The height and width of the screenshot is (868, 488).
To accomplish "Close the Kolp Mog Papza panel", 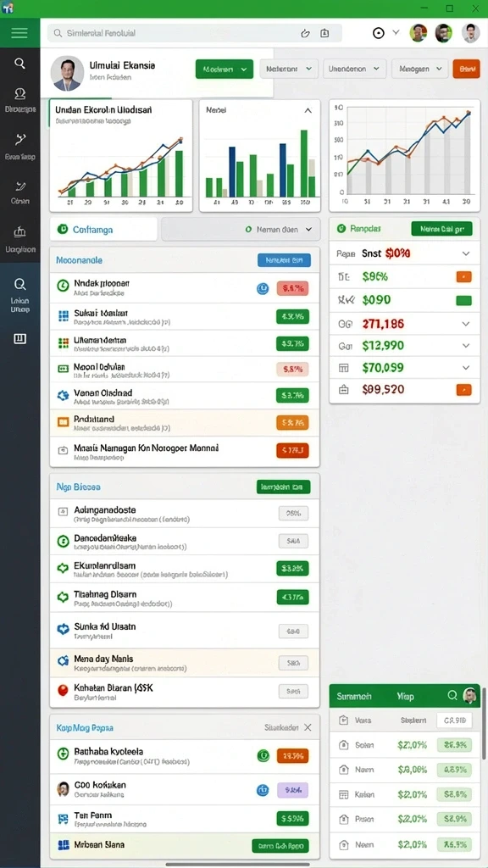I will point(308,727).
